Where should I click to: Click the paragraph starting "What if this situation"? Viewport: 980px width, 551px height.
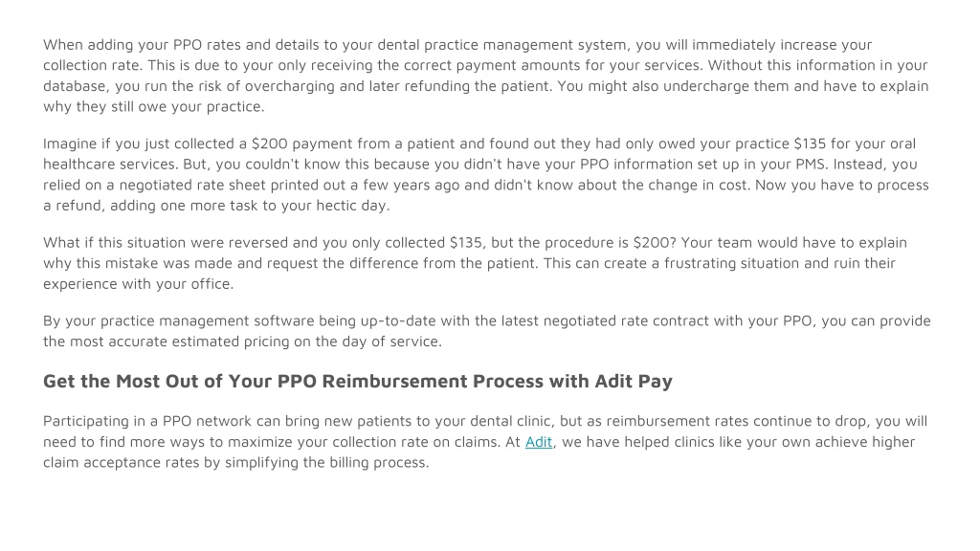pyautogui.click(x=475, y=263)
